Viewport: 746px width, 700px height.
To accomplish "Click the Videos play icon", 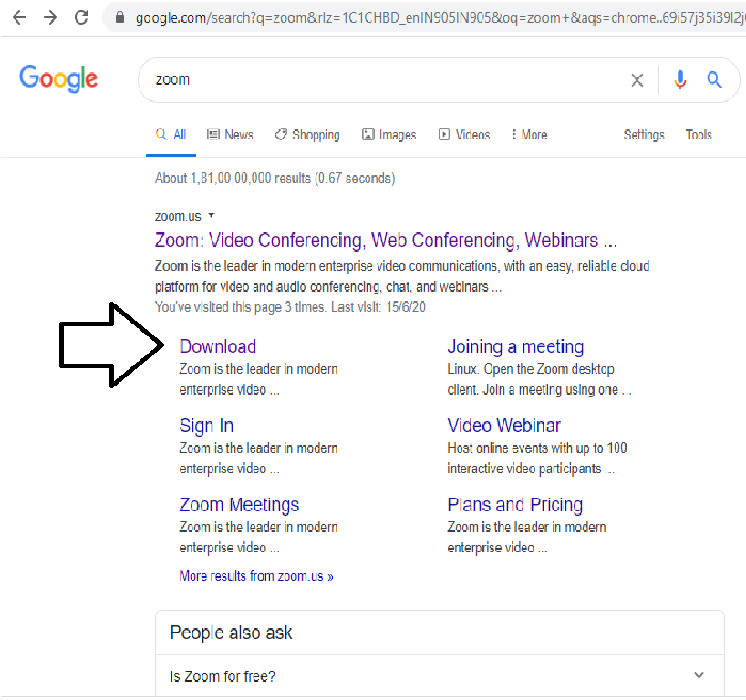I will click(x=444, y=134).
